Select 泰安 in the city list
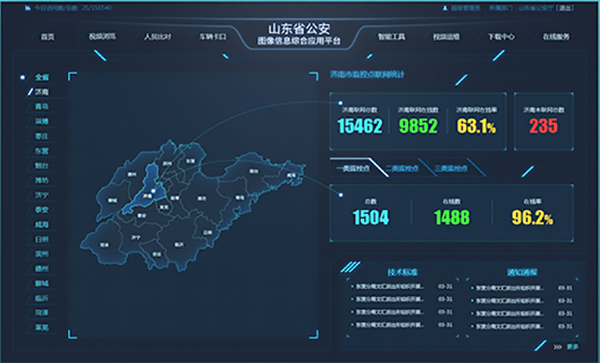Image resolution: width=600 pixels, height=363 pixels. pos(42,210)
